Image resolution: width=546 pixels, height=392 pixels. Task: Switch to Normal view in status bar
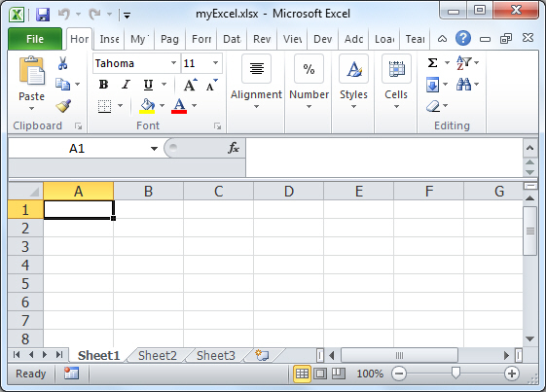302,374
